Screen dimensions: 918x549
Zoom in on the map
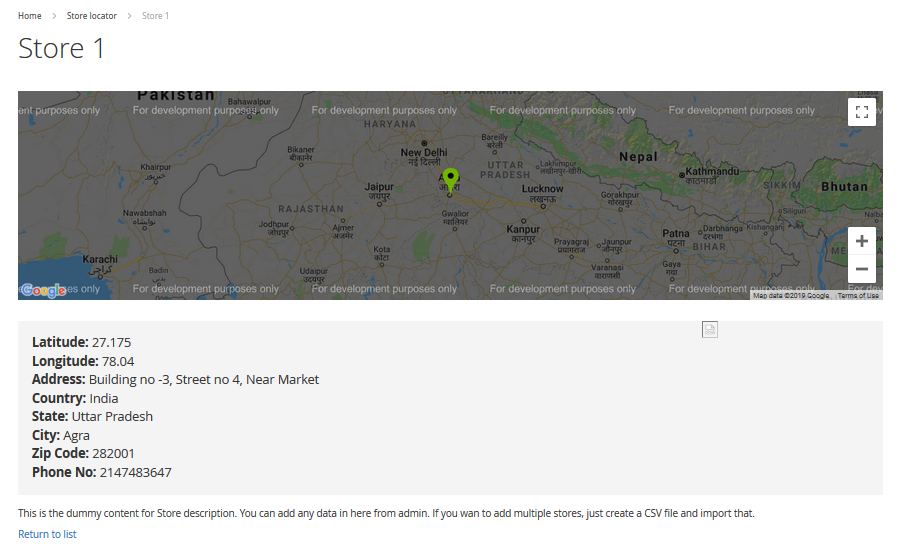point(862,241)
